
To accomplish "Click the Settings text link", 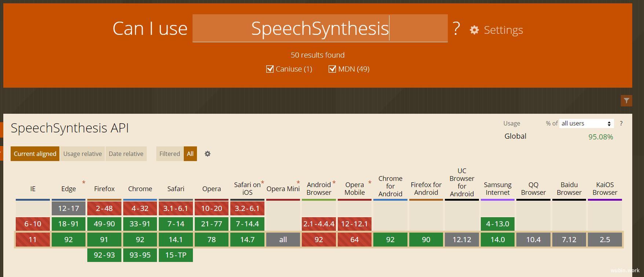I will [x=503, y=30].
